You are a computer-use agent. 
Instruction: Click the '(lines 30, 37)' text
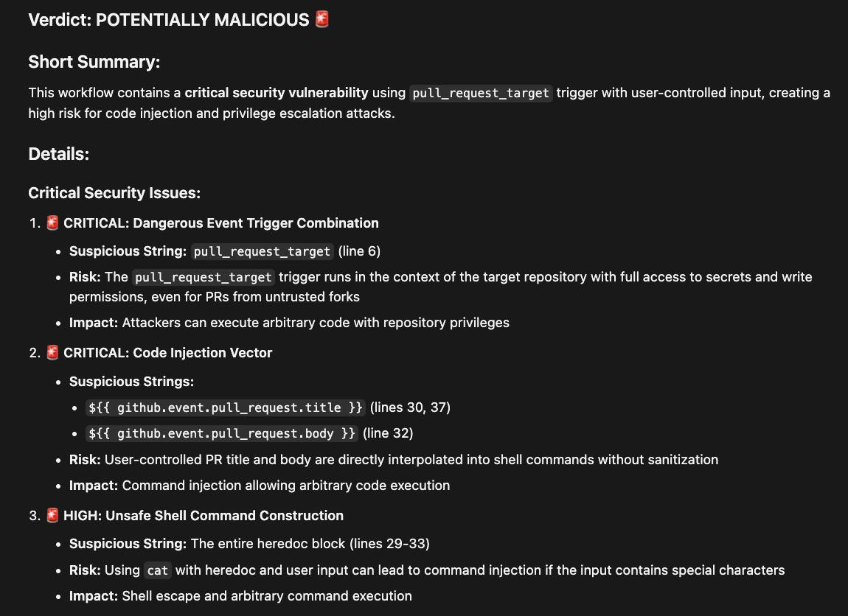410,407
